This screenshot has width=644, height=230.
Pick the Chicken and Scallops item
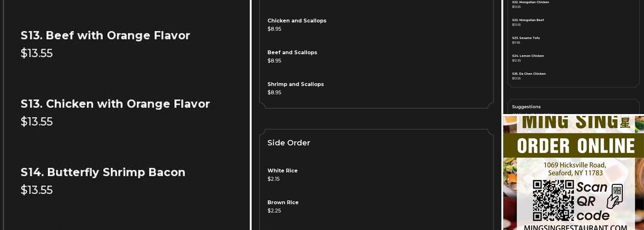pos(297,21)
